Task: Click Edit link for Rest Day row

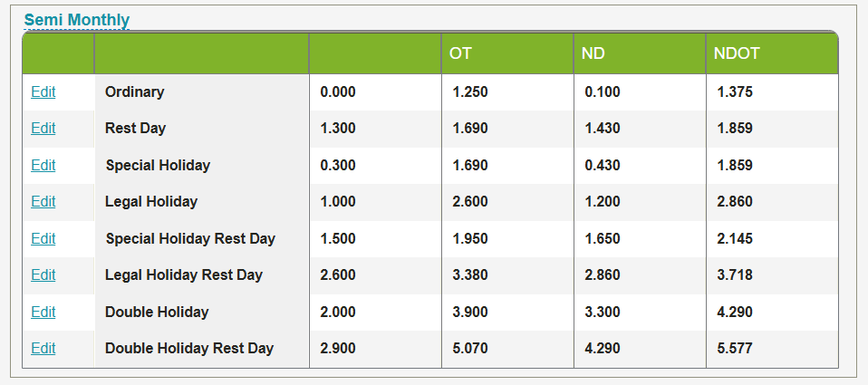Action: pyautogui.click(x=43, y=129)
